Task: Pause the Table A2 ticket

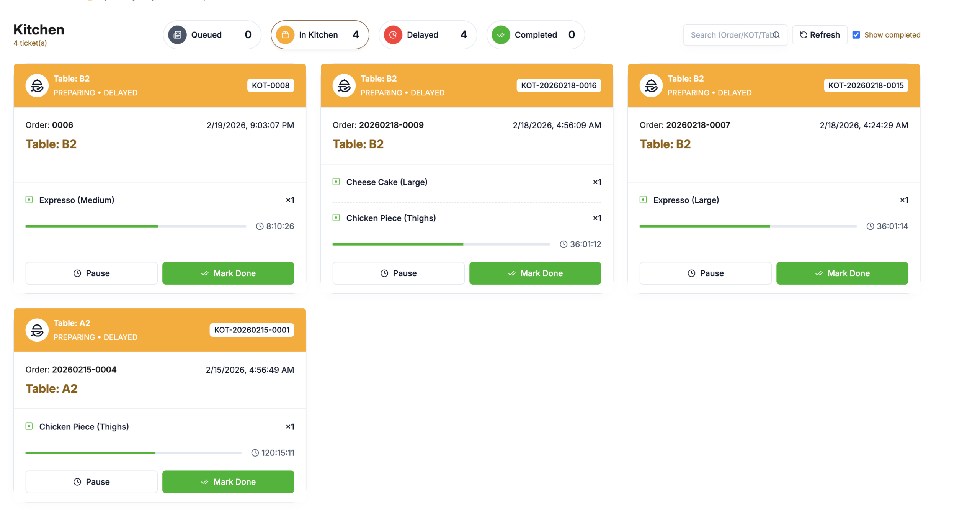Action: tap(91, 481)
